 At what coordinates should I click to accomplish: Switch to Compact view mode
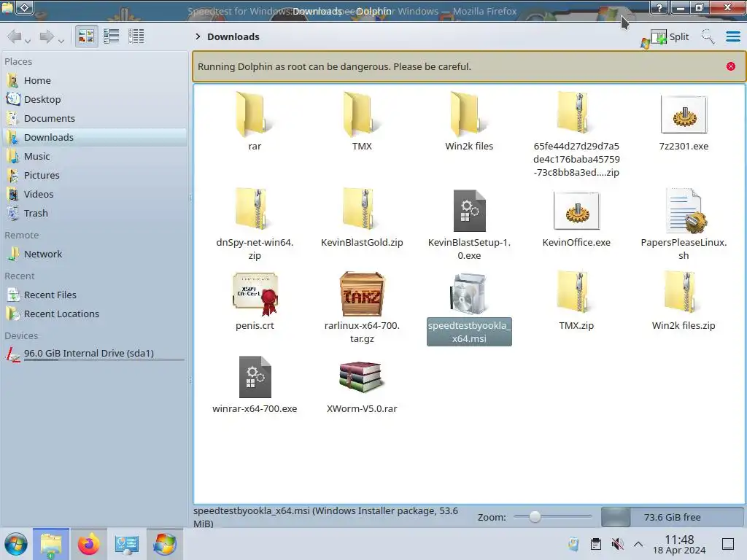112,36
